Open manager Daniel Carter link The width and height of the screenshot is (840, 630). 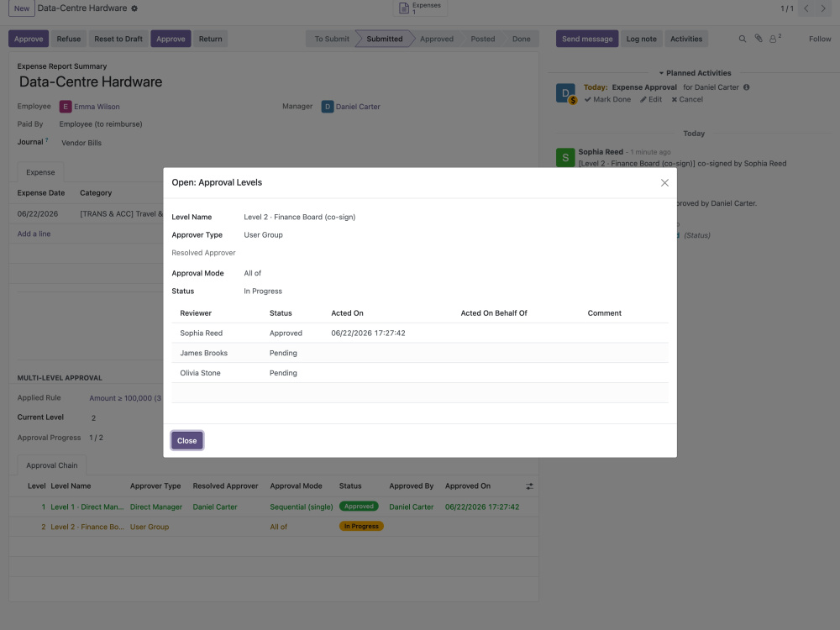[x=358, y=107]
